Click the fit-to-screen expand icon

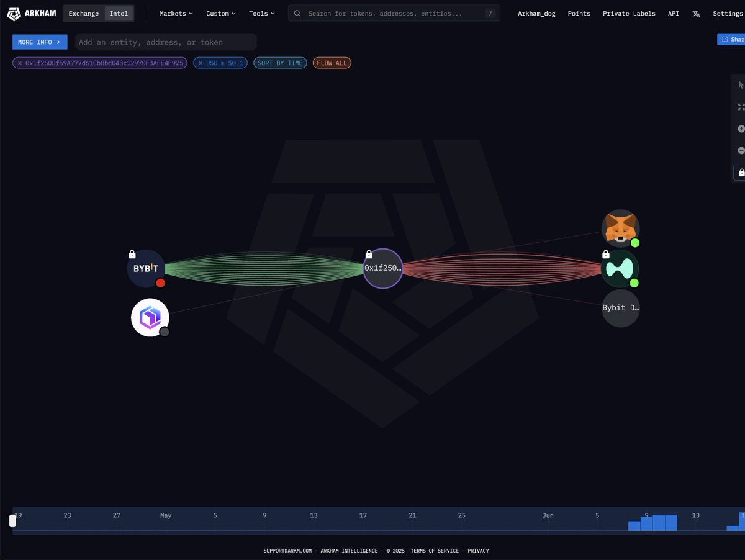741,107
